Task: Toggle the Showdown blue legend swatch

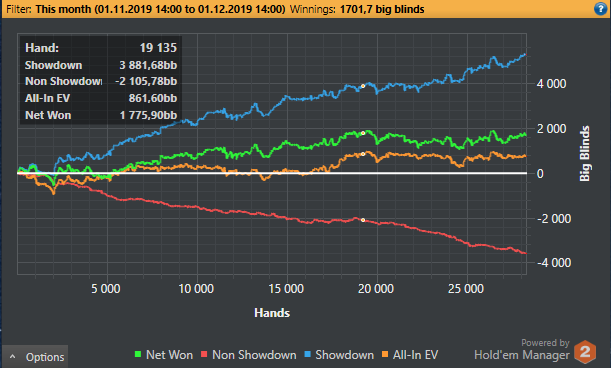Action: coord(307,354)
